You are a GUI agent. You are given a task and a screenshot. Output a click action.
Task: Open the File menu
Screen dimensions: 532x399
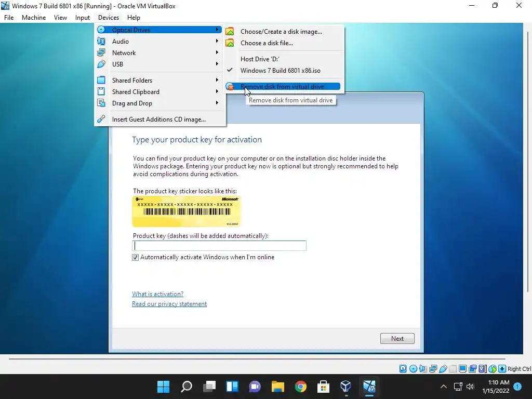click(9, 18)
